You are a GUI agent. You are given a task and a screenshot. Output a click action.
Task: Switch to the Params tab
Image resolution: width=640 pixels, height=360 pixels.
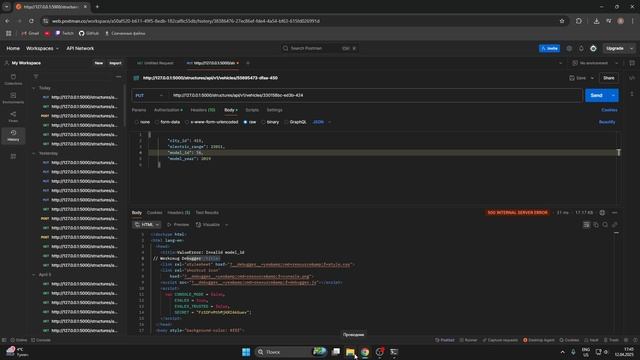(x=139, y=110)
